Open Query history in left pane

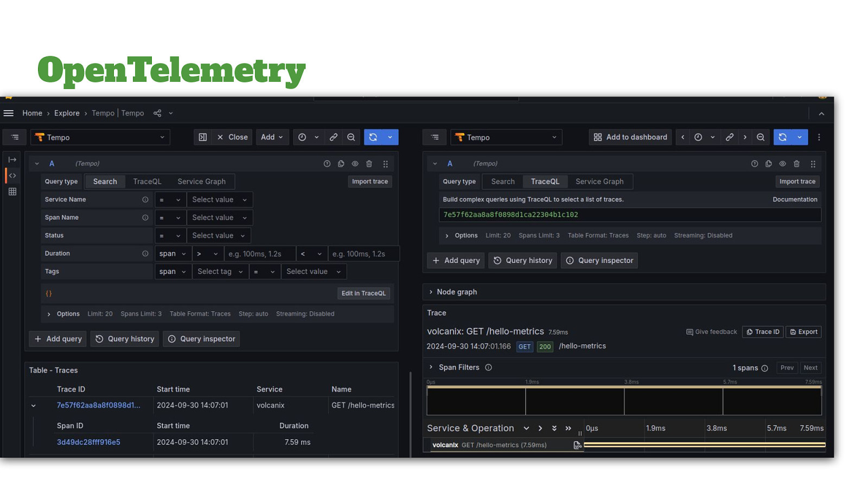[x=125, y=339]
